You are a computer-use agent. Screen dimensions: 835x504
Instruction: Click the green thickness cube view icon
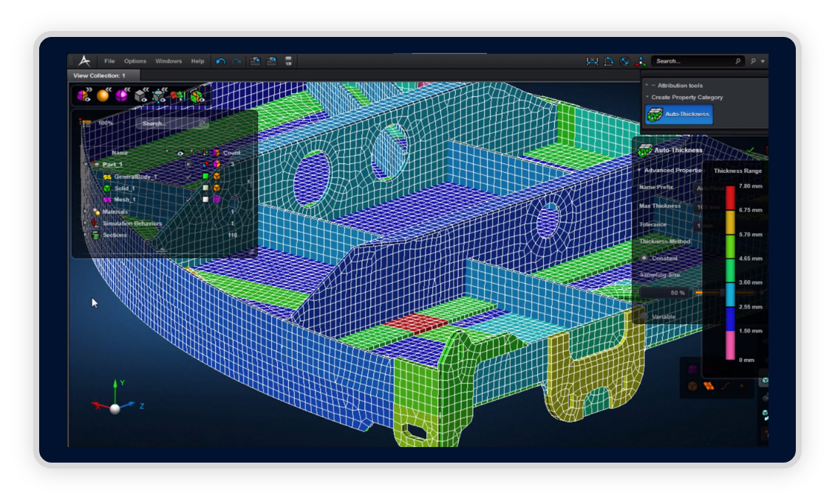pos(197,95)
